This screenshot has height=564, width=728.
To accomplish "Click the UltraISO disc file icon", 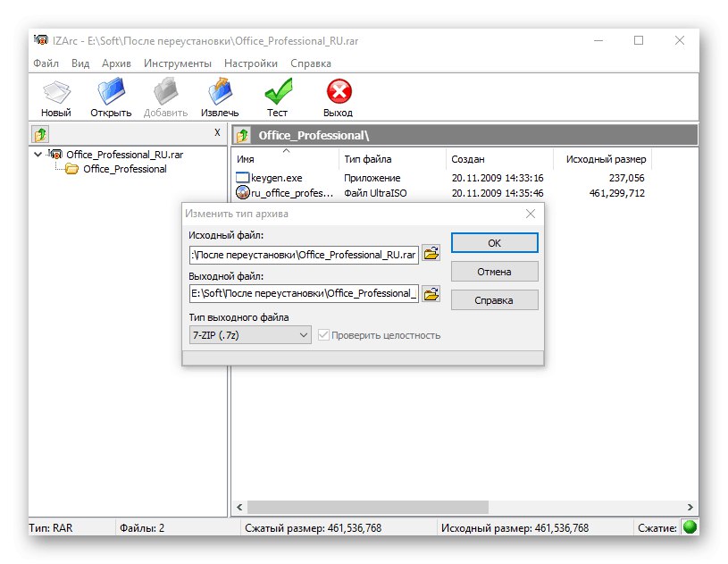I will point(243,192).
